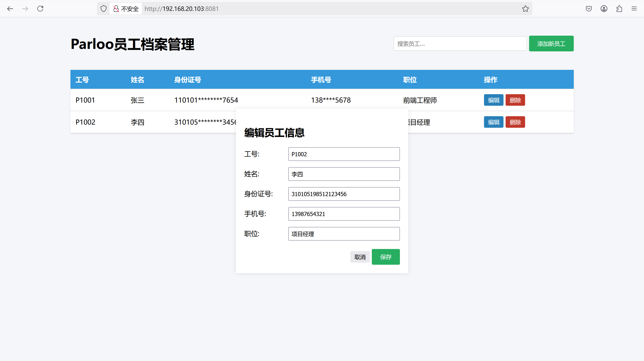Click the 身份证号 column header
The width and height of the screenshot is (644, 361).
[x=188, y=79]
